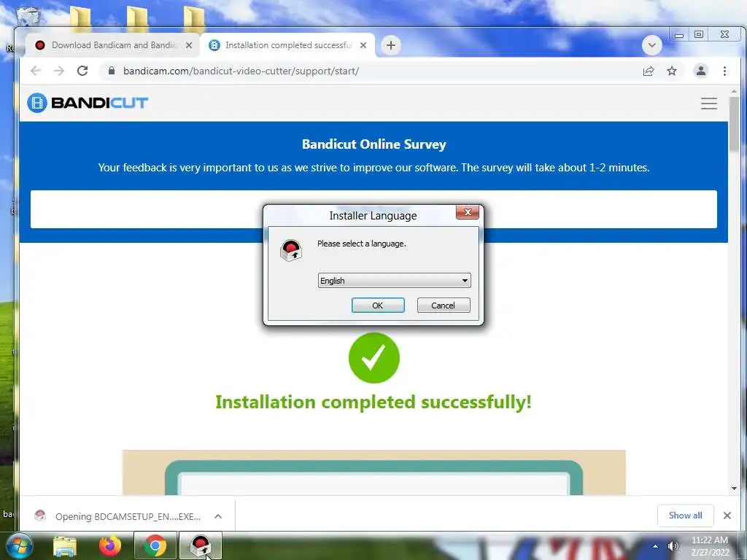Click the illustration below success message
Screen dimensions: 747x560
[374, 472]
